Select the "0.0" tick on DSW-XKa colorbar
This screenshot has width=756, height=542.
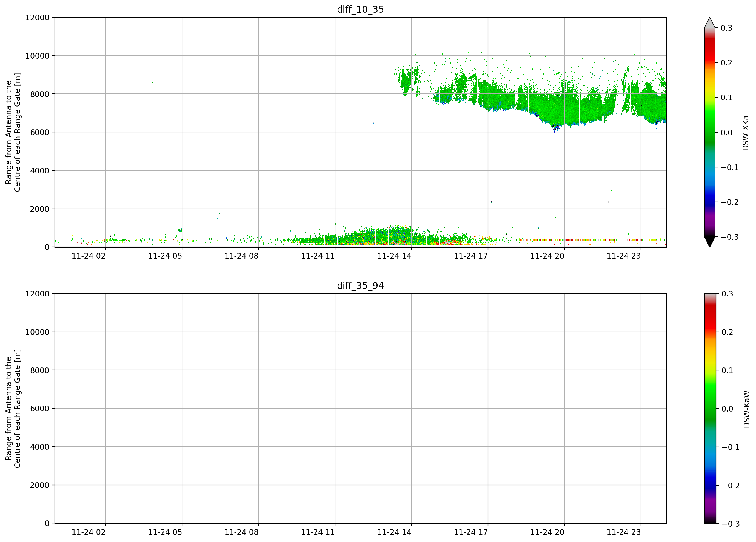pyautogui.click(x=727, y=133)
